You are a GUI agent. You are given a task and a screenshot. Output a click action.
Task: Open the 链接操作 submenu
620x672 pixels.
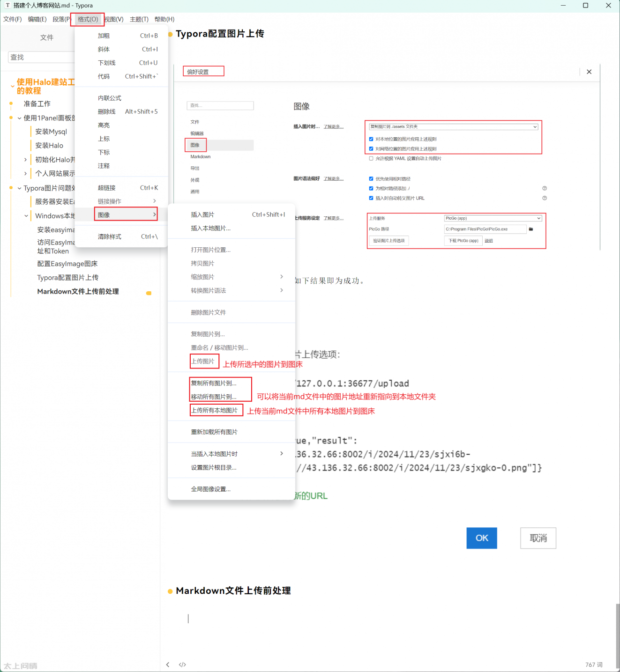(121, 201)
